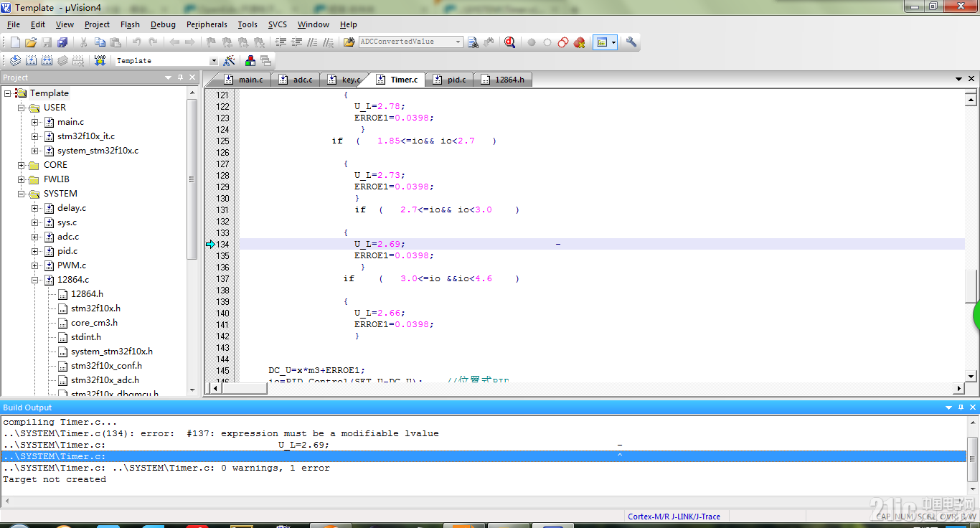This screenshot has width=980, height=528.
Task: Undo the last edit
Action: pyautogui.click(x=136, y=42)
